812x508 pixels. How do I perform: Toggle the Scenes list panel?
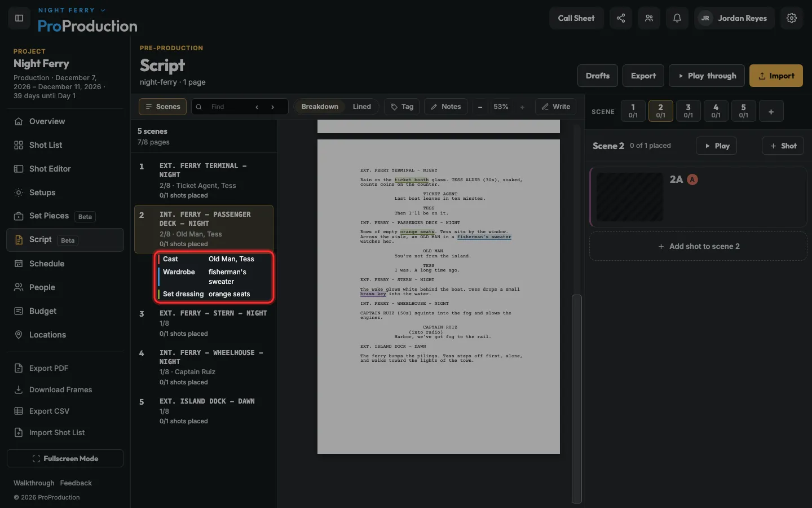click(163, 107)
